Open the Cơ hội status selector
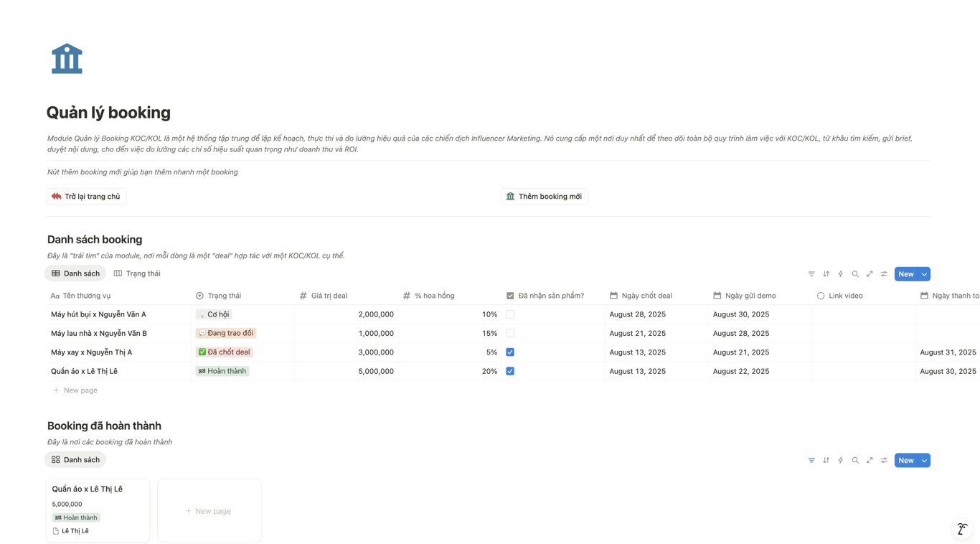Image resolution: width=980 pixels, height=544 pixels. (213, 314)
